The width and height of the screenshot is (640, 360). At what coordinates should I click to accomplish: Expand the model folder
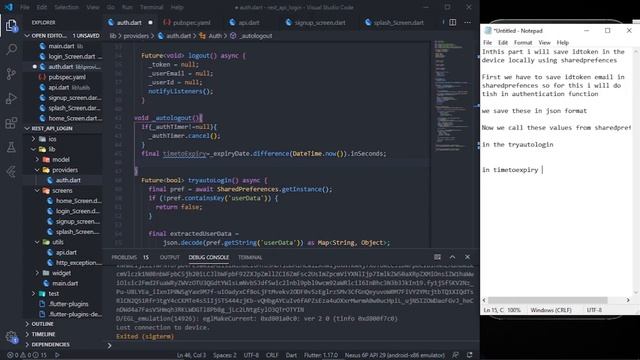pyautogui.click(x=61, y=159)
